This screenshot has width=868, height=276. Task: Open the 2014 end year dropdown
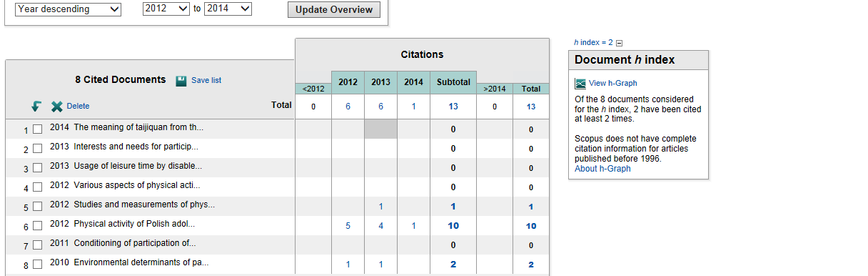(228, 9)
